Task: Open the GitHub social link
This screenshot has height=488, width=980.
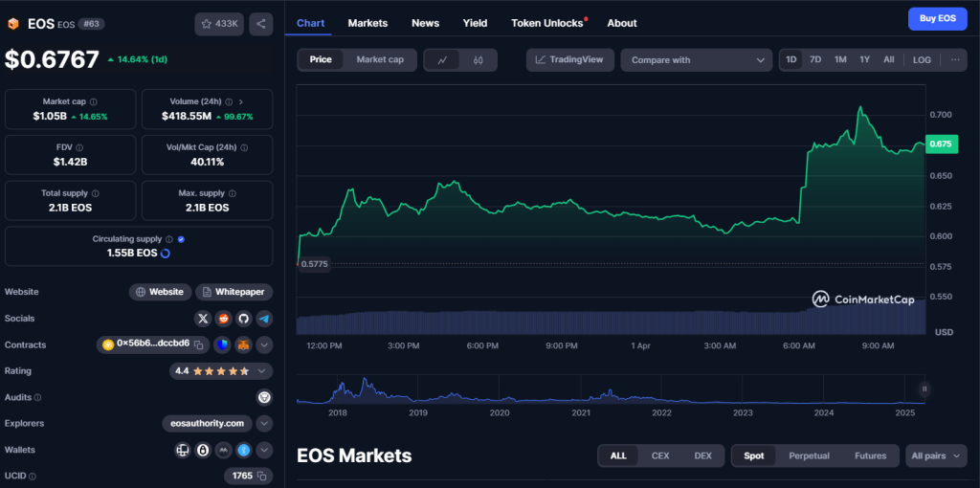Action: (x=244, y=319)
